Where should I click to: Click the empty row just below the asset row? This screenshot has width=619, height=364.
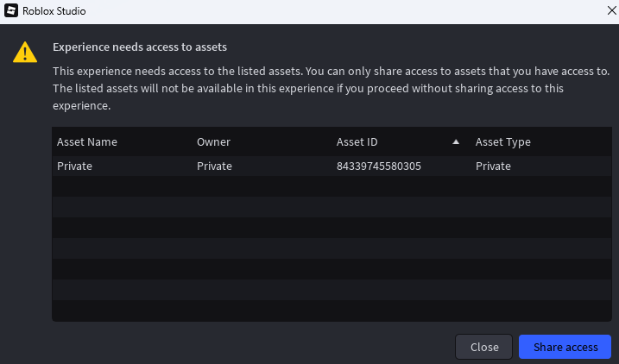point(332,186)
